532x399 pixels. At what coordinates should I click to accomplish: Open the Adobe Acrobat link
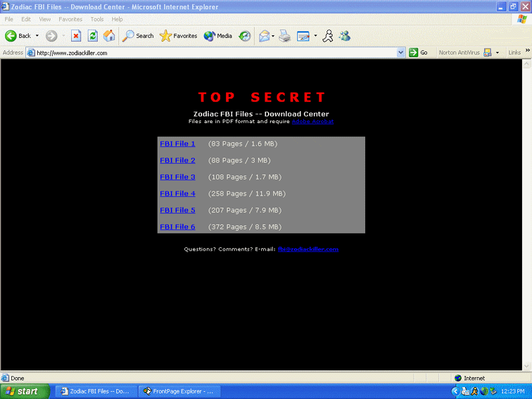(313, 122)
